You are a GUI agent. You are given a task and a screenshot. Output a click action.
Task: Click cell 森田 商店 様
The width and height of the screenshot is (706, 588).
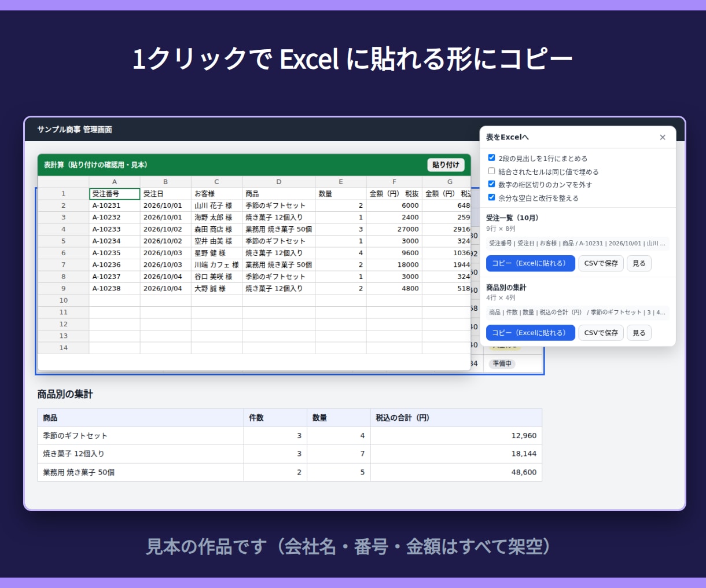coord(216,229)
